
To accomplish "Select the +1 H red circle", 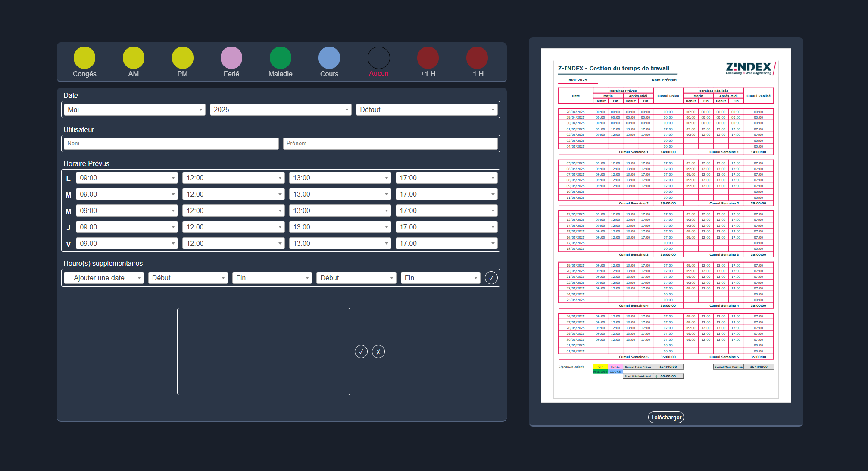I will pyautogui.click(x=428, y=58).
